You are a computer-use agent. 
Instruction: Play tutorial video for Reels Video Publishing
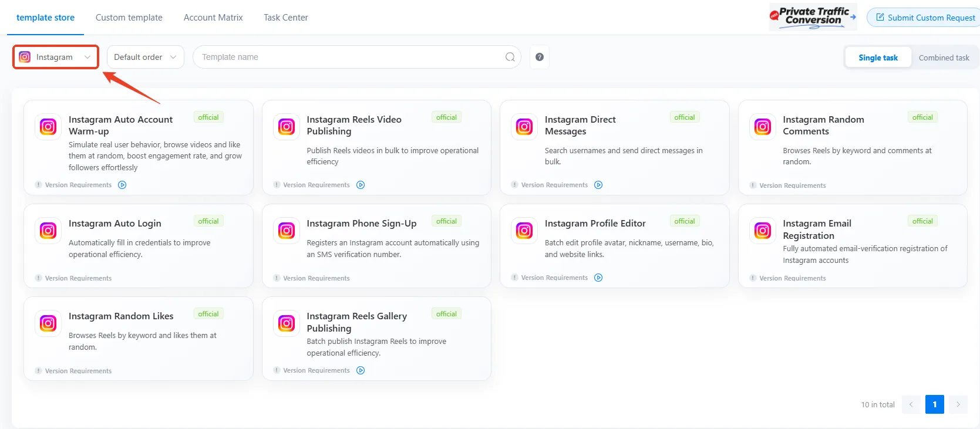361,185
